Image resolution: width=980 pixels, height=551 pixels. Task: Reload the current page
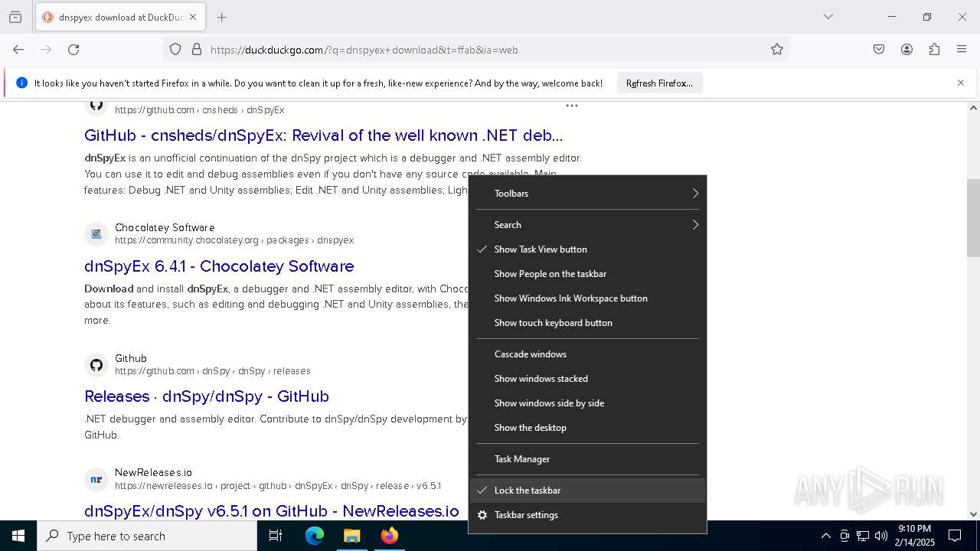tap(73, 50)
